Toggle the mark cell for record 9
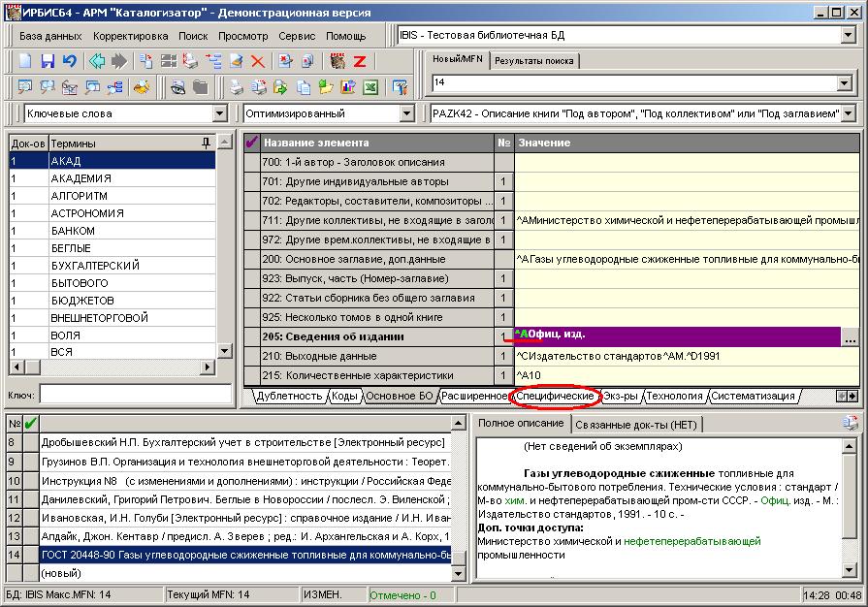This screenshot has height=607, width=868. [31, 462]
